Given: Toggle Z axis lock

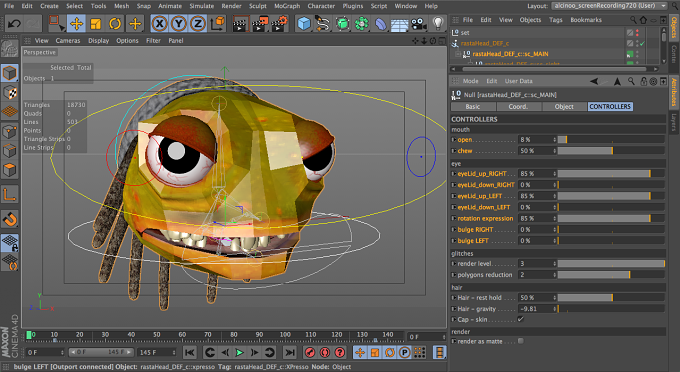Looking at the screenshot, I should coord(198,23).
